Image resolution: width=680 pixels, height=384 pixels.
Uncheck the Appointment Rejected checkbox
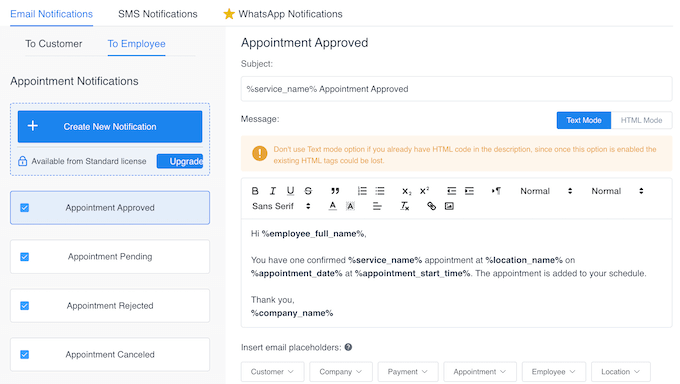click(25, 306)
